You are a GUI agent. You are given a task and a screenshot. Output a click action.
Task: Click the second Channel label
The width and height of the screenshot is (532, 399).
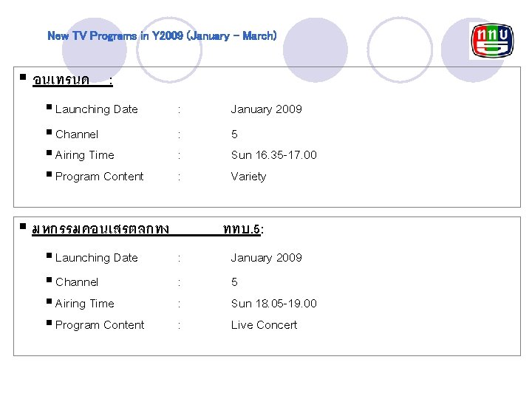click(77, 282)
